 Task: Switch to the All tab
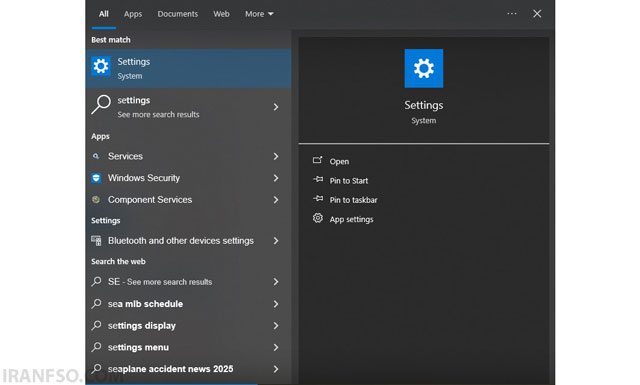pos(104,14)
